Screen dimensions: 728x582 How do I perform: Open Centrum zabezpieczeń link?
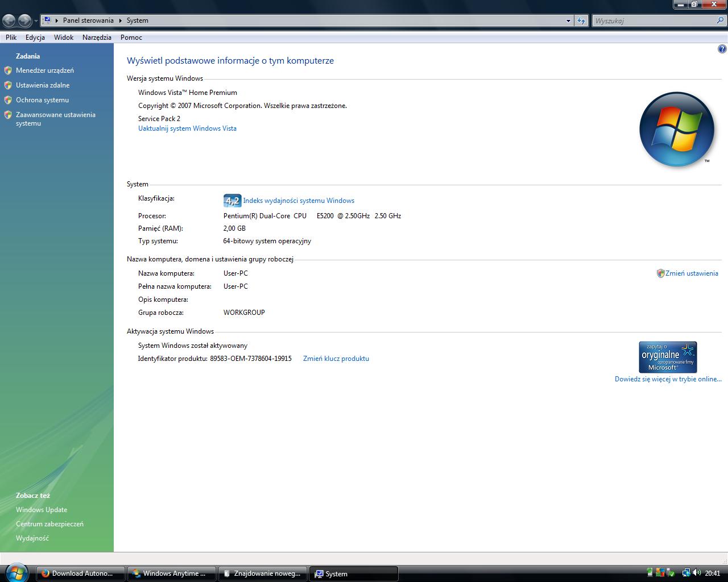pos(49,524)
